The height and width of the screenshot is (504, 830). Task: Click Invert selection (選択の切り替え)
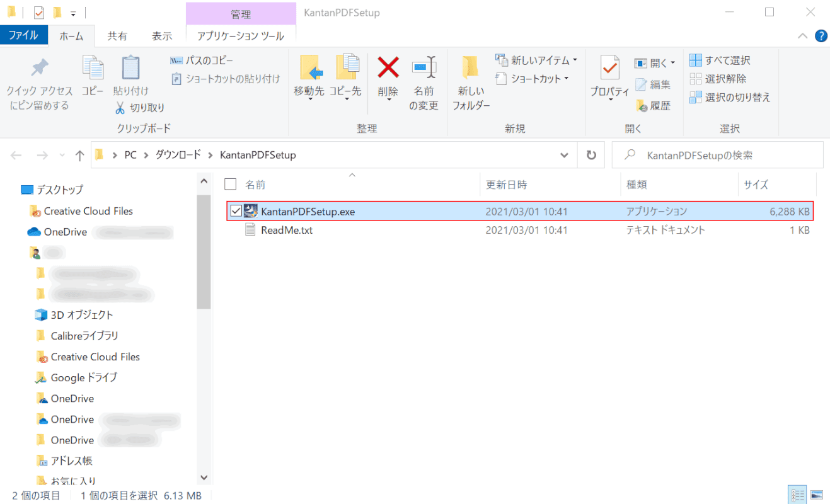coord(730,98)
